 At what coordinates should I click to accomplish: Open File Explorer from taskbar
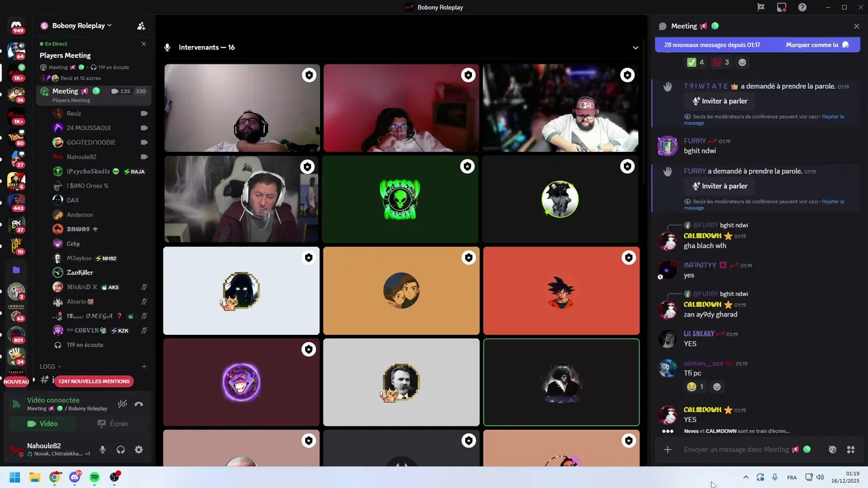point(34,477)
